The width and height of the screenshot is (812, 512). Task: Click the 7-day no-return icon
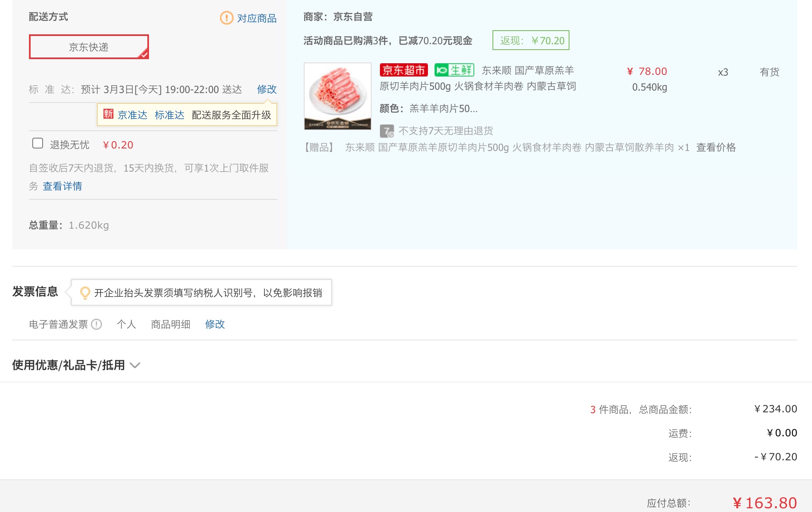pyautogui.click(x=387, y=131)
